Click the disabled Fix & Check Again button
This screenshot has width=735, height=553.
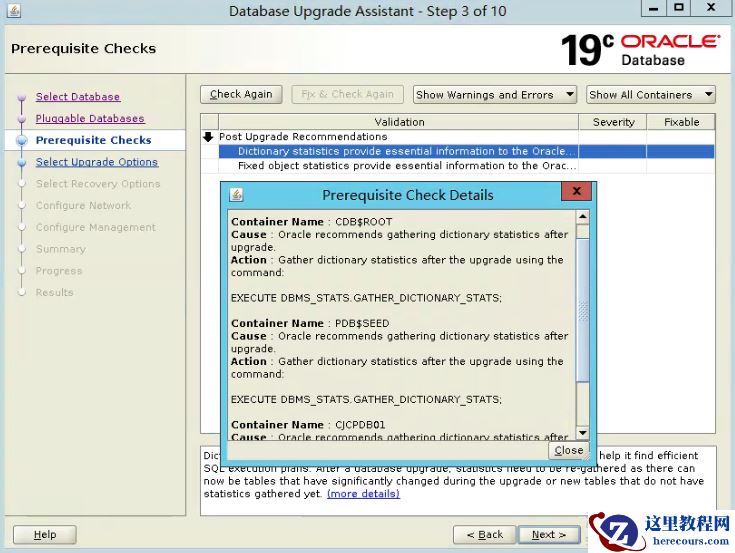[347, 94]
